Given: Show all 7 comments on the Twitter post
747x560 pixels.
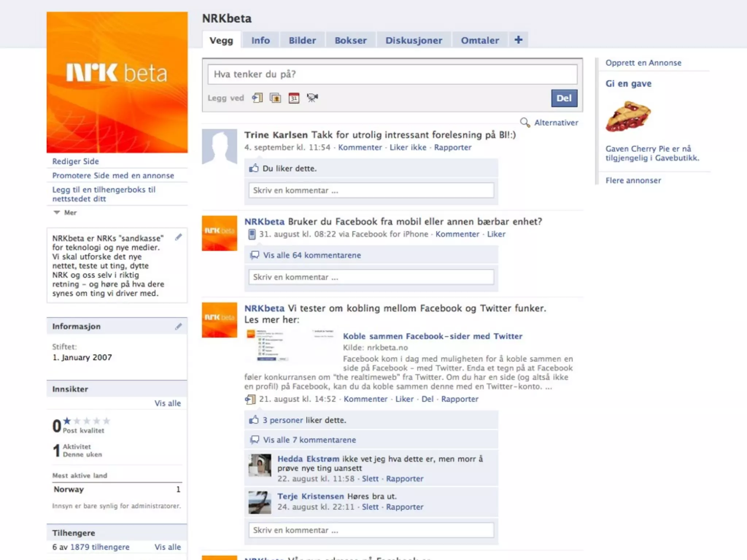Looking at the screenshot, I should click(x=309, y=440).
